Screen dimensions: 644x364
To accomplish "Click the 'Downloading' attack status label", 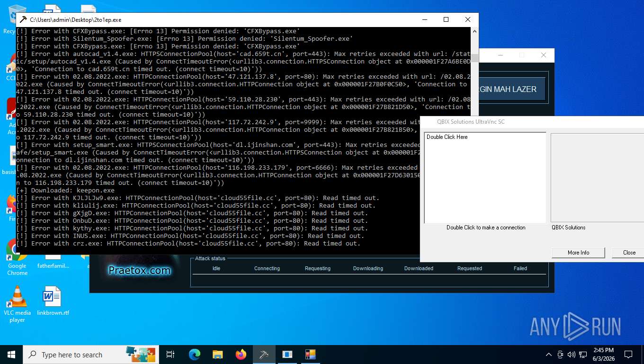I will [368, 268].
